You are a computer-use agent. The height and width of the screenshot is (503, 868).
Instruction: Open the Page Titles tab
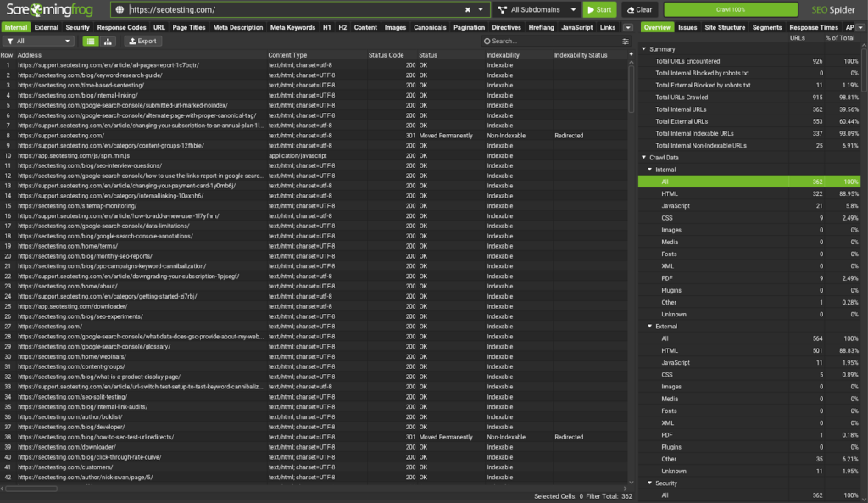point(189,27)
